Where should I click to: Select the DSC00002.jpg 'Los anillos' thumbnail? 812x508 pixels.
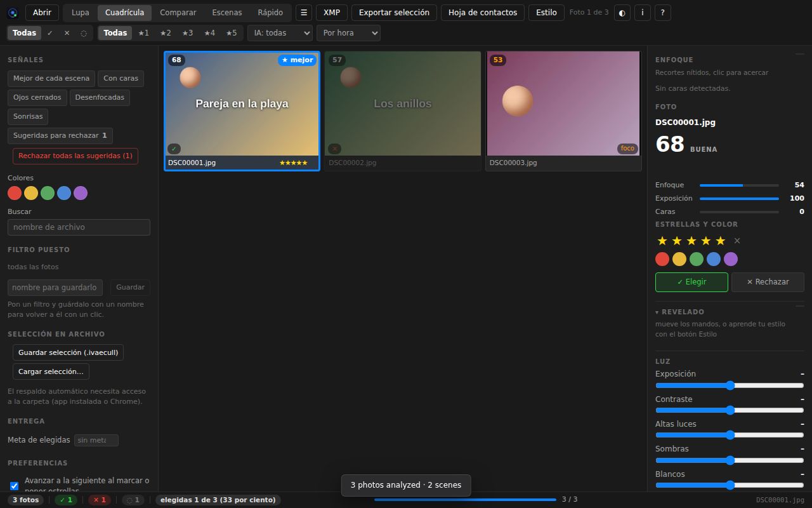tap(403, 111)
